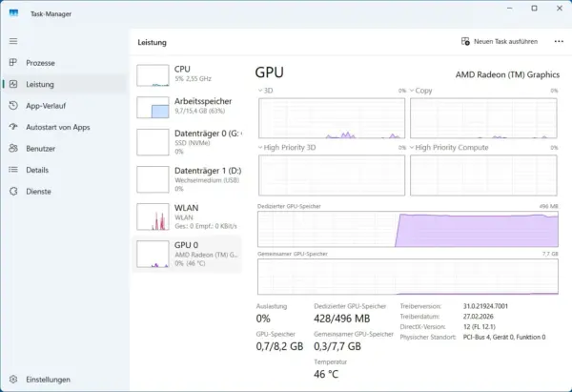Click the Copy usage graph

[483, 118]
